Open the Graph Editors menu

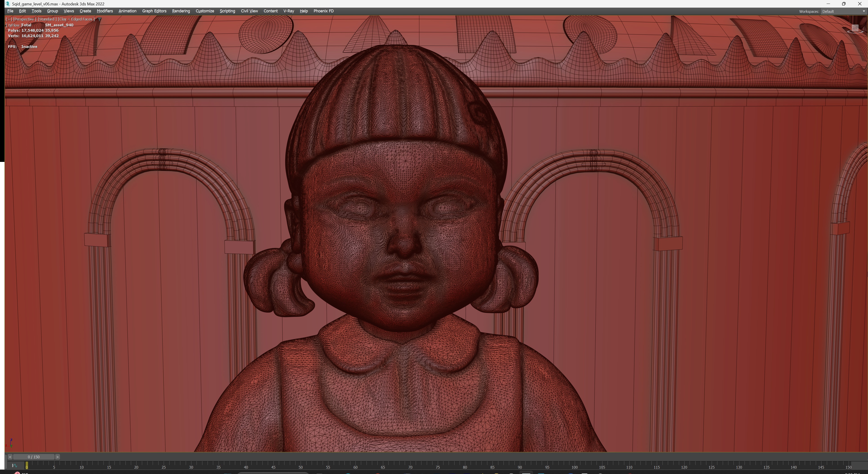[154, 11]
